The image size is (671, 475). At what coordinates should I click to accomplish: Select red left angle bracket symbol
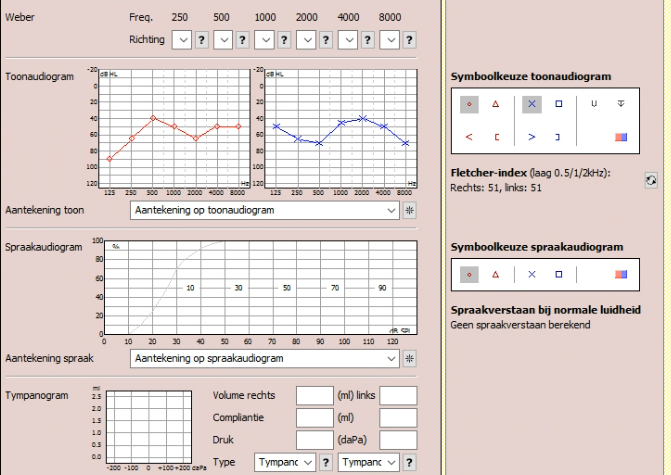pos(469,136)
